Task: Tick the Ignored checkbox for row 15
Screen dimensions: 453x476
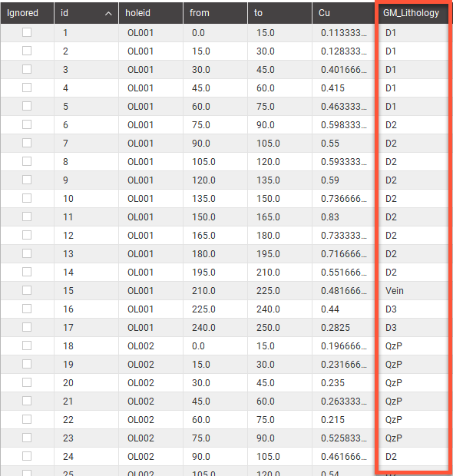Action: click(x=27, y=290)
